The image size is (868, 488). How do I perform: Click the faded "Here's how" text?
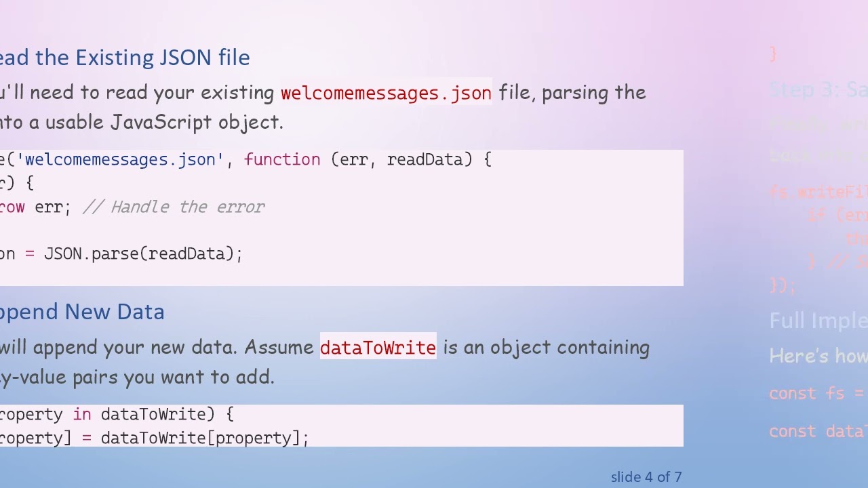(x=818, y=356)
